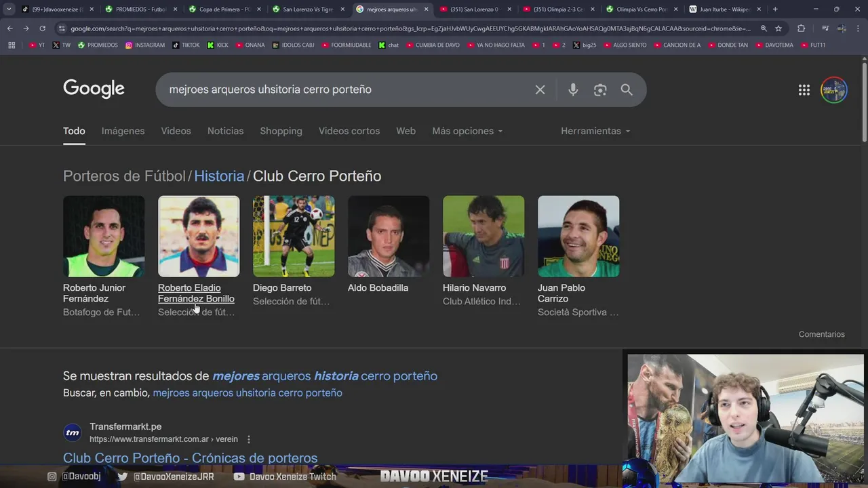Click the browser address bar URL

coord(410,28)
